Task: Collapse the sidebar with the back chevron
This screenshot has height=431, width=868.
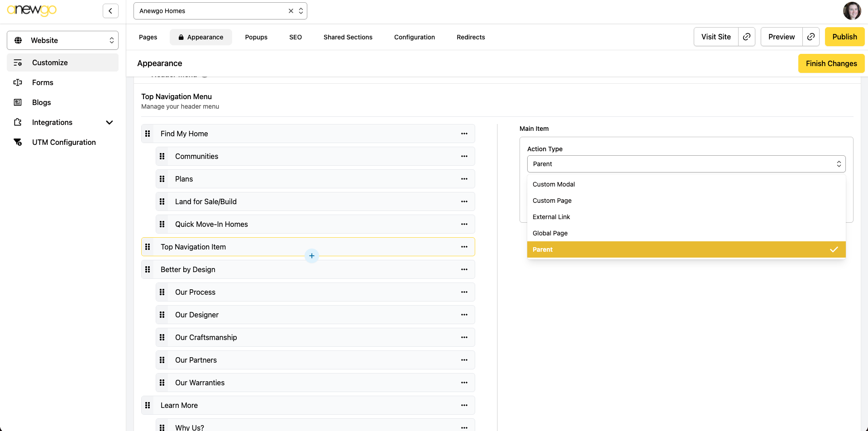Action: pyautogui.click(x=110, y=11)
